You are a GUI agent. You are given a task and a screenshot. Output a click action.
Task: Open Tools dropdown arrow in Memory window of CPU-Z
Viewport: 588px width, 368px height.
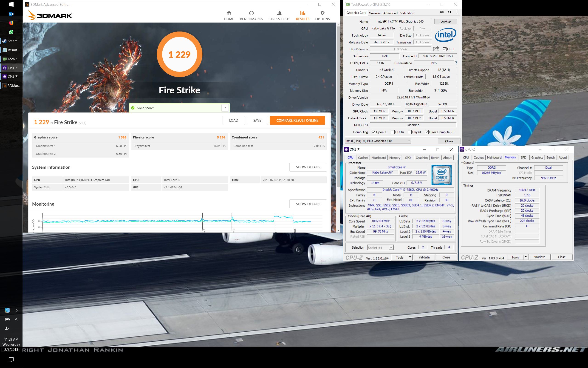pos(526,257)
